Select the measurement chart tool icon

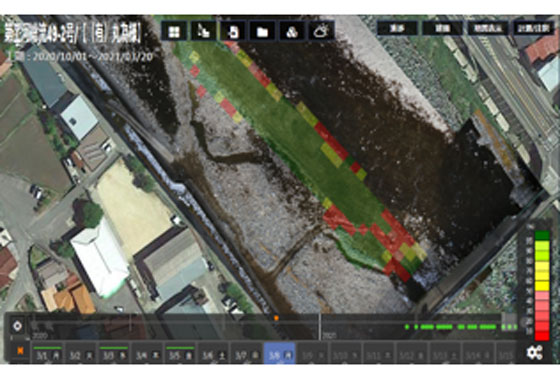pos(204,31)
